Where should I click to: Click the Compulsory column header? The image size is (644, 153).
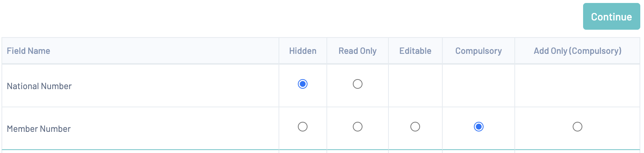478,51
